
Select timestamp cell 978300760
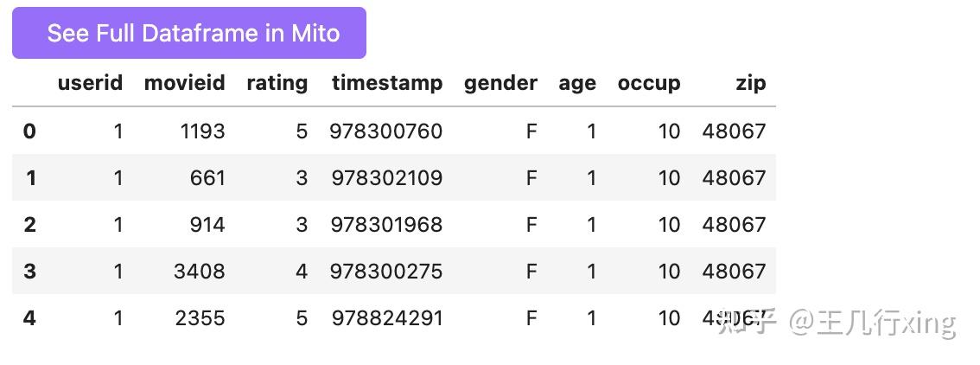point(386,131)
